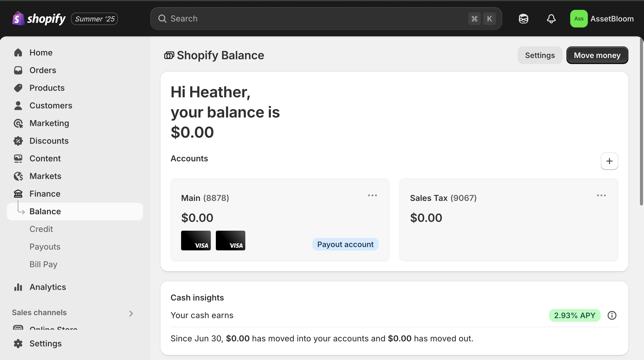Click the 'Your cash earns' text

202,315
